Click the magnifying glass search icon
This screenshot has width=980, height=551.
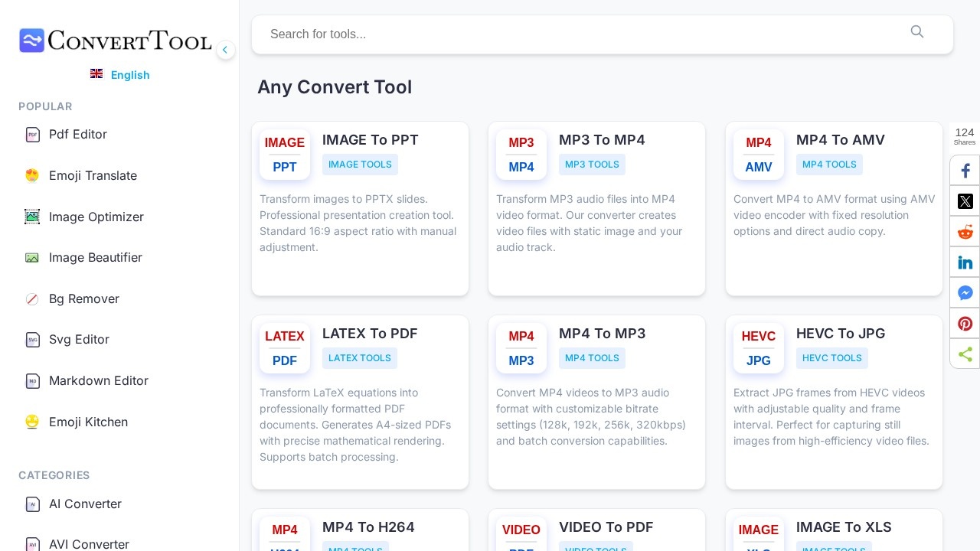tap(916, 32)
